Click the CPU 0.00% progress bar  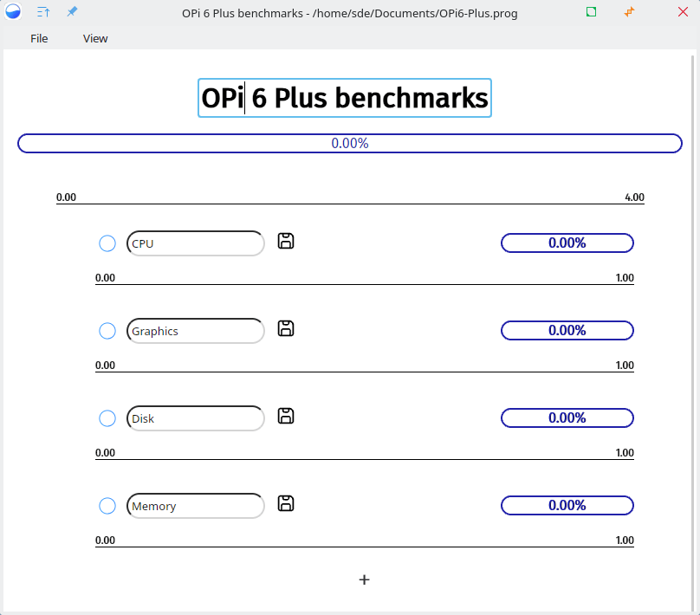[x=567, y=243]
